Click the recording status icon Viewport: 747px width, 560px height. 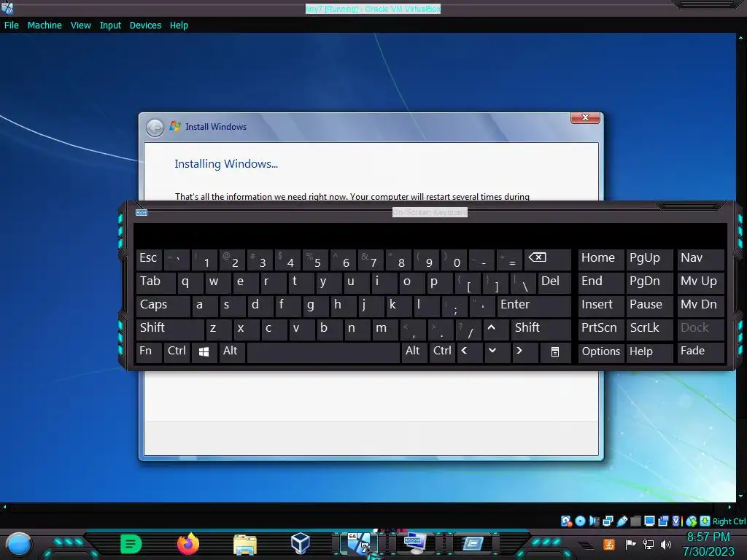tap(662, 521)
